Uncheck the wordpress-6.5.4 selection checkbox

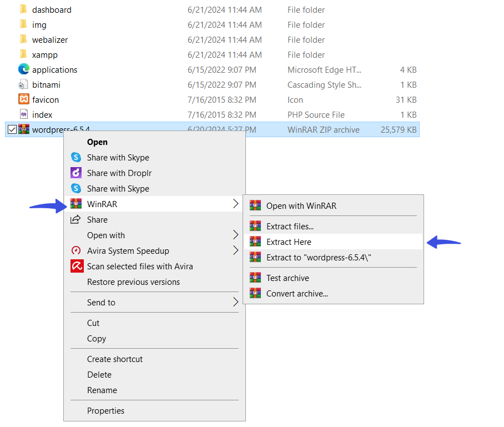(x=12, y=129)
